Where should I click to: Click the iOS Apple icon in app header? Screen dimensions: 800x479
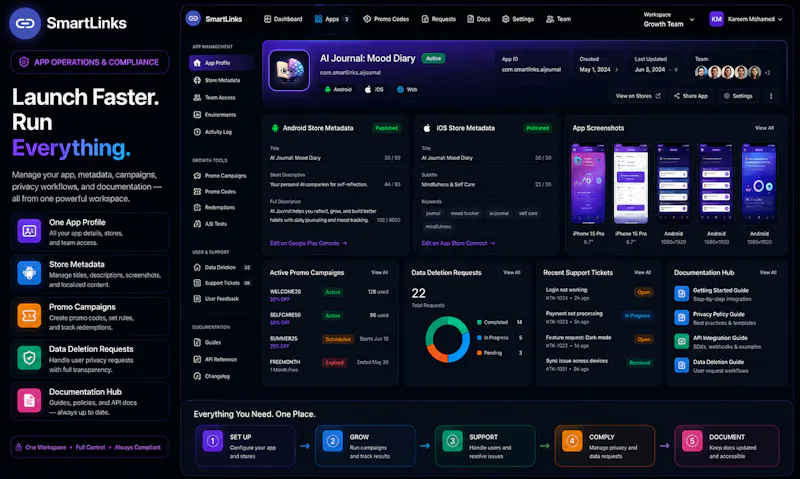click(368, 89)
